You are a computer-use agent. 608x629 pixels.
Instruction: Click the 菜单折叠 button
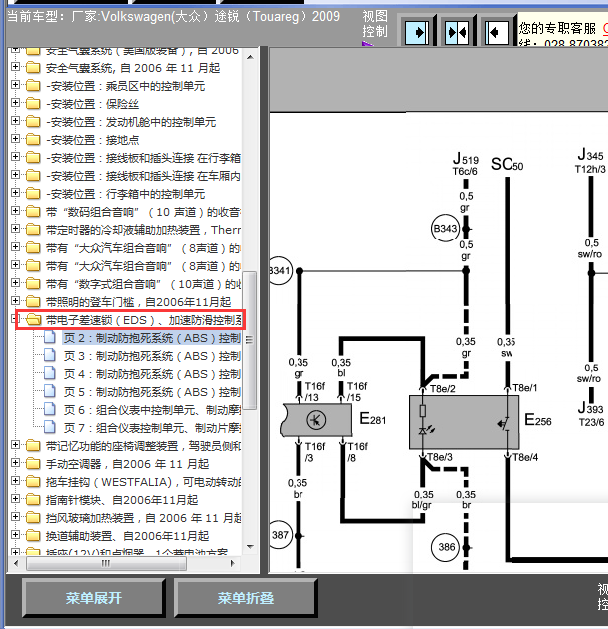coord(245,598)
